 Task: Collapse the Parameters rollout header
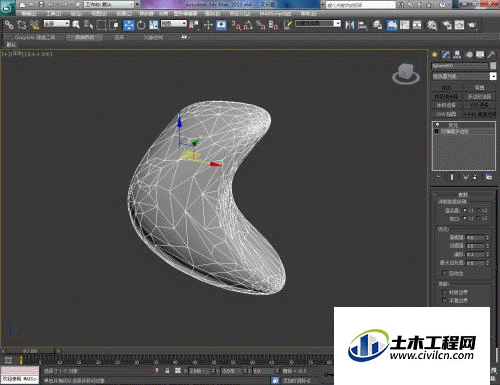463,195
